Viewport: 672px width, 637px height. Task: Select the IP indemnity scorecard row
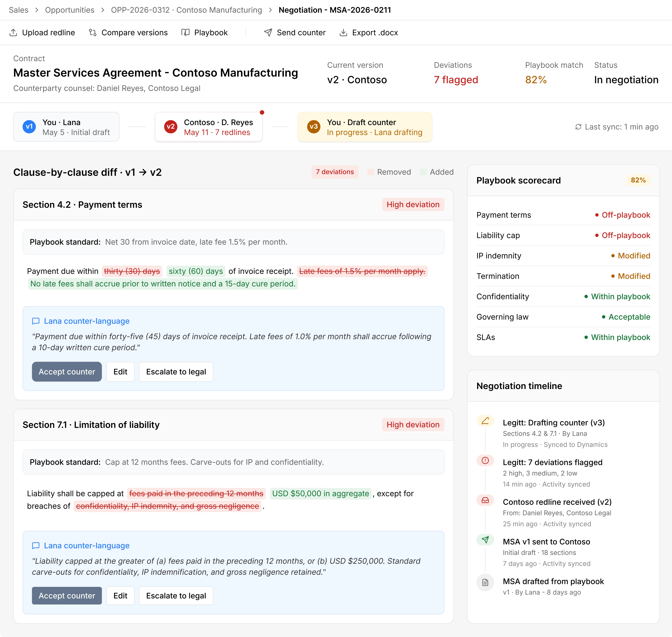[x=563, y=256]
